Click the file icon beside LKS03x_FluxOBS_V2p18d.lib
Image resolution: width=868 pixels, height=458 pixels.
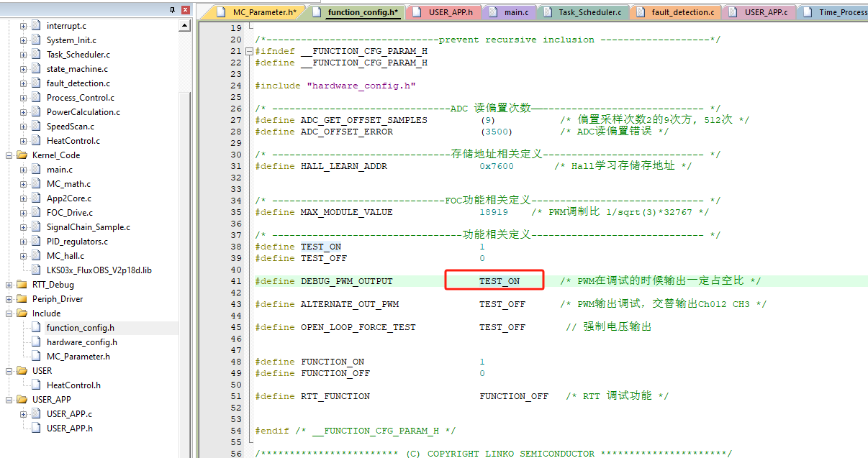(x=36, y=270)
